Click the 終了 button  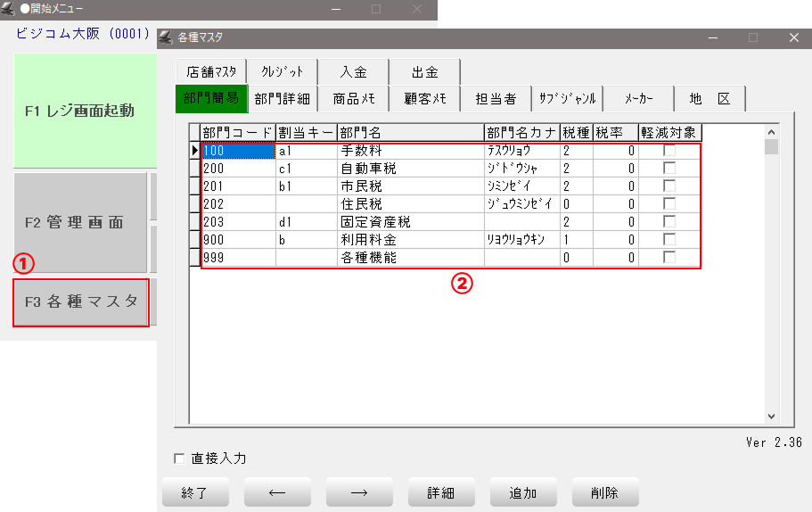195,492
